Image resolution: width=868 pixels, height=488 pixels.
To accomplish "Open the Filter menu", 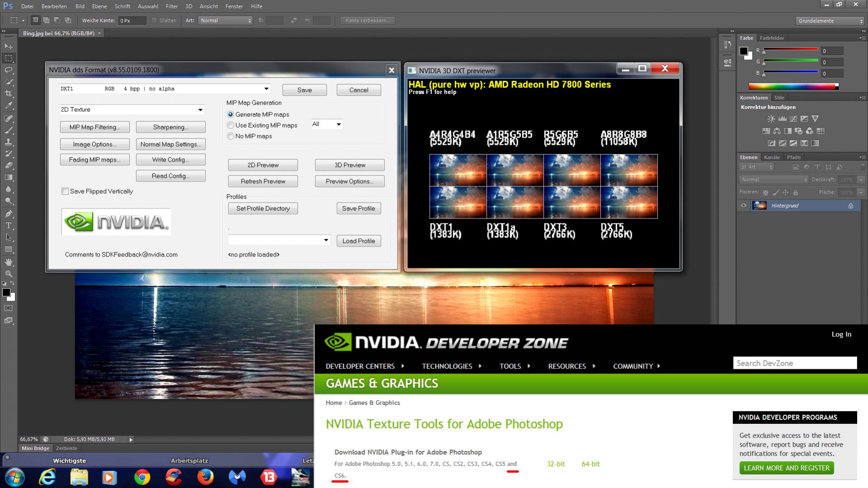I will click(x=171, y=6).
